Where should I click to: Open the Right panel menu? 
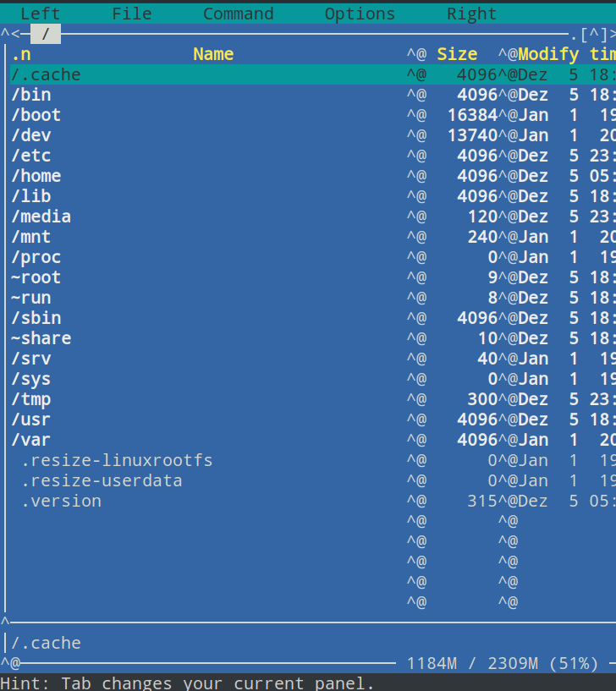point(471,14)
